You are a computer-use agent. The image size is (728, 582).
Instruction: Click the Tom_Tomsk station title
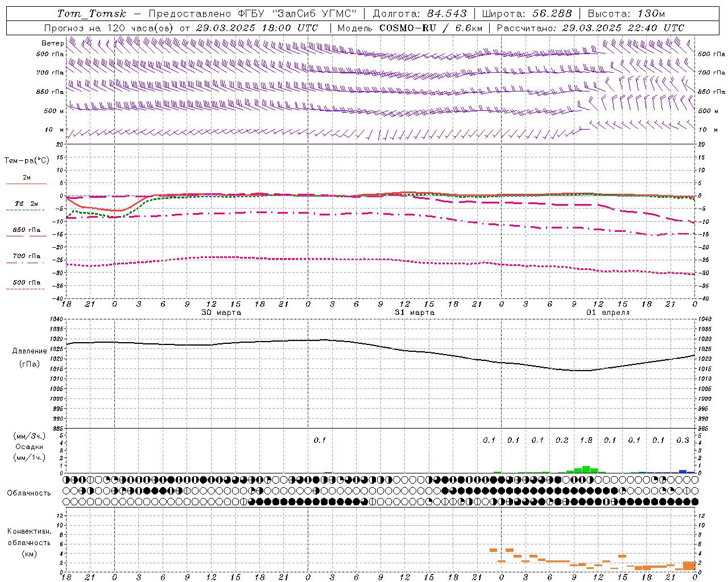[x=92, y=14]
